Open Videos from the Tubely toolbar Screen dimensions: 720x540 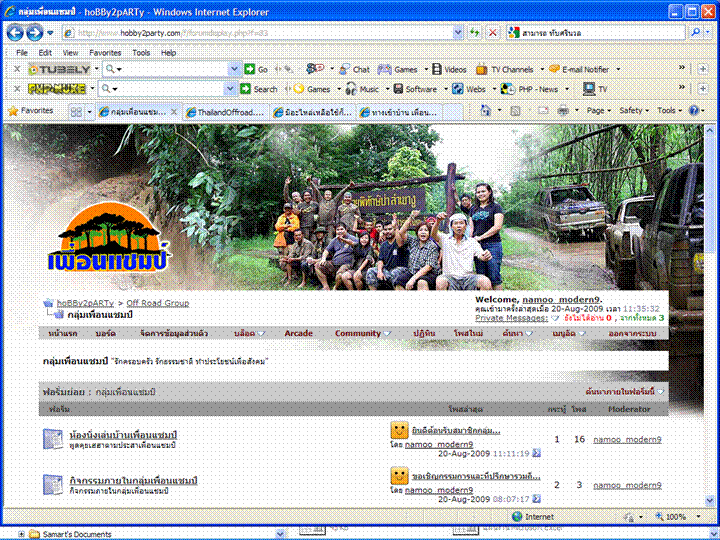pos(449,70)
